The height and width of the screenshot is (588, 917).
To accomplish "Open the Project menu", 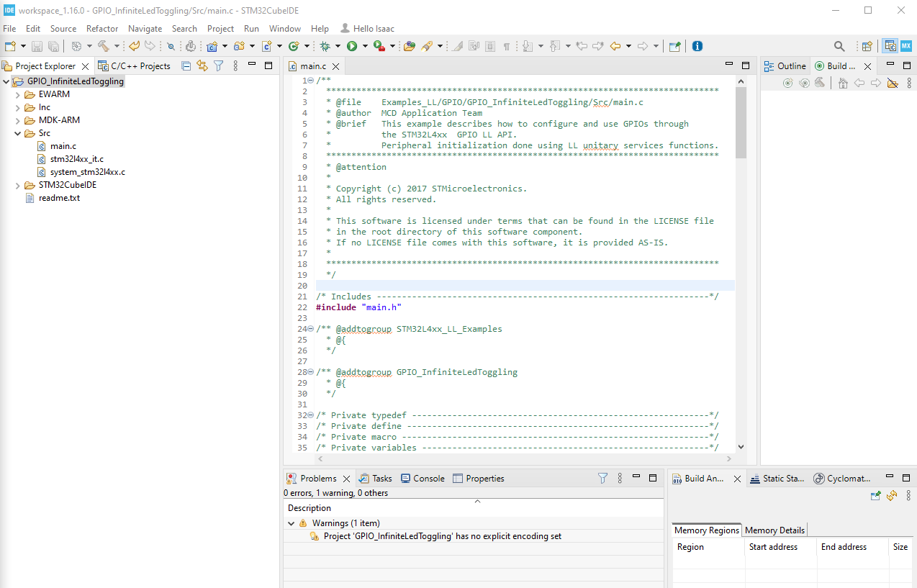I will pos(220,29).
